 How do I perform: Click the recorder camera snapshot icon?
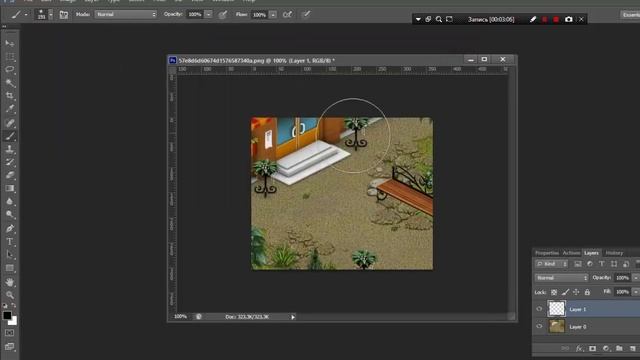(x=569, y=19)
